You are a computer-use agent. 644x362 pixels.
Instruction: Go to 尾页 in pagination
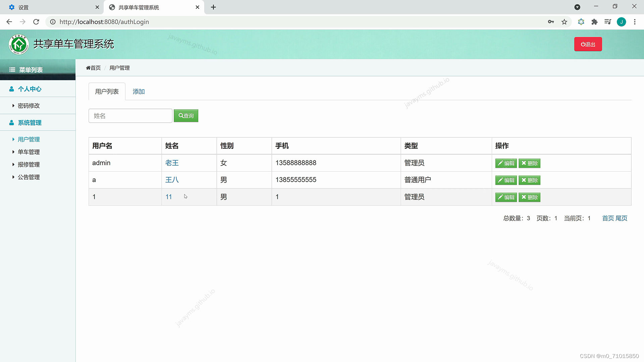pos(621,218)
